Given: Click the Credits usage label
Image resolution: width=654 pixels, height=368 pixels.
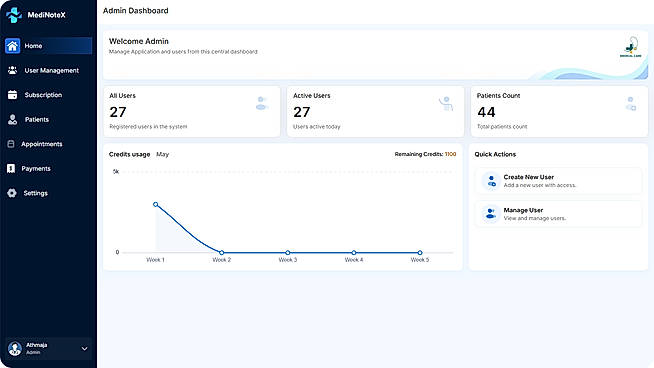Looking at the screenshot, I should 129,154.
